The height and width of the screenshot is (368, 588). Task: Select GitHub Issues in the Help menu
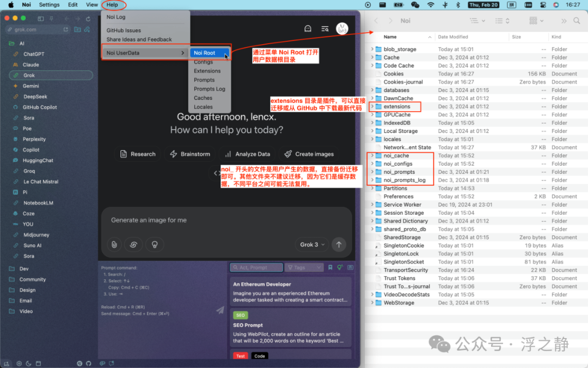click(x=124, y=31)
